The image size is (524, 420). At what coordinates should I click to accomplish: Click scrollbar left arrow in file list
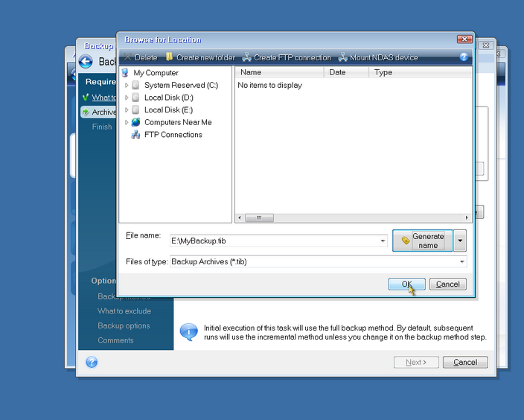[x=239, y=217]
